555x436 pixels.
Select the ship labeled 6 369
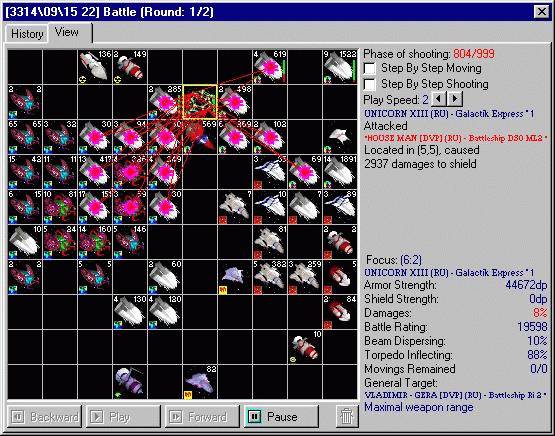(x=235, y=137)
